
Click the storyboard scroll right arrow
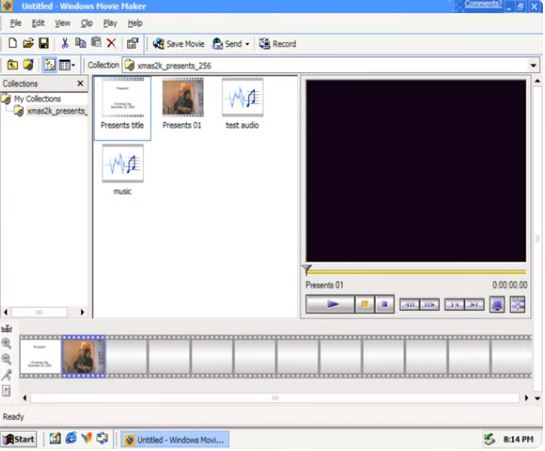[526, 398]
